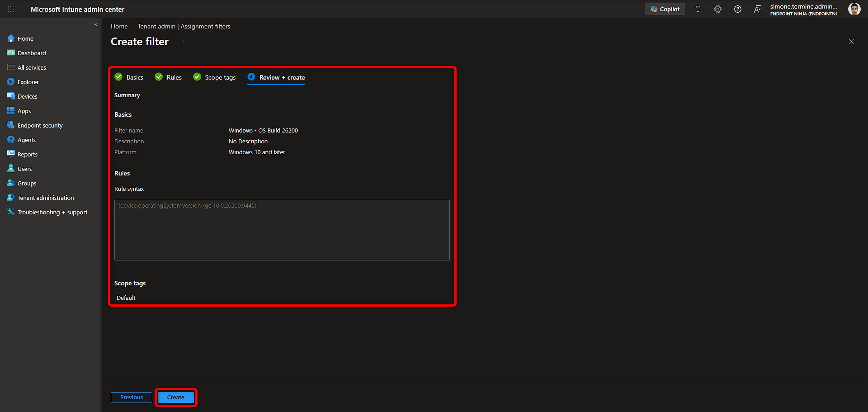
Task: Click the Windows 10 and later platform value
Action: coord(257,152)
